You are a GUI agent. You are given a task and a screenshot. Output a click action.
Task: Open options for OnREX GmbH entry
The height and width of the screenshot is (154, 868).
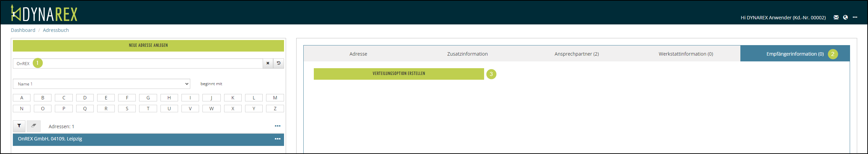pos(278,139)
